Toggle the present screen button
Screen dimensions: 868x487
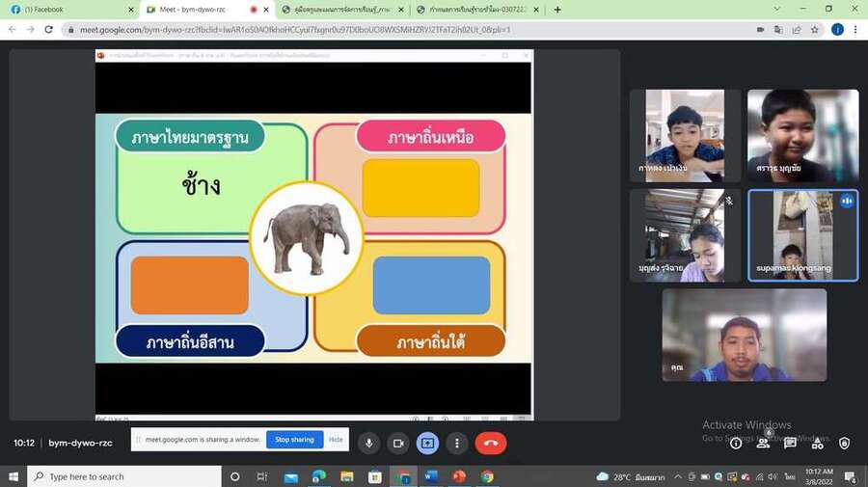pyautogui.click(x=427, y=443)
